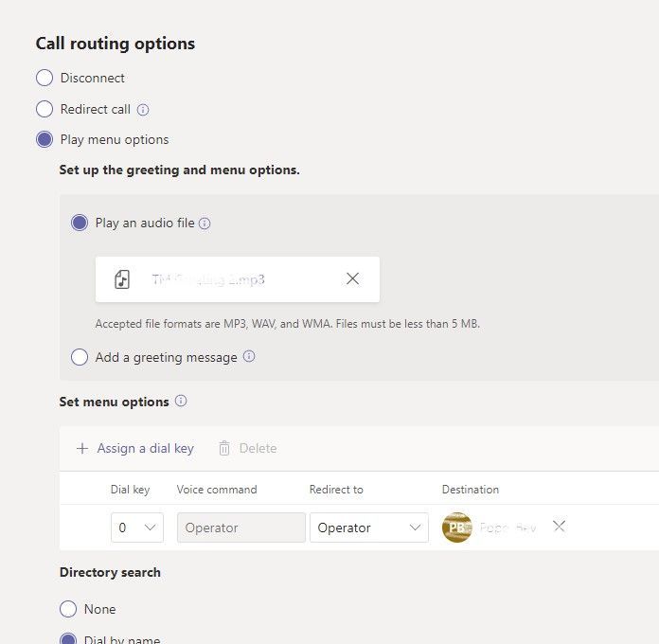Select Dial by name radio option
This screenshot has height=644, width=659.
[x=68, y=639]
